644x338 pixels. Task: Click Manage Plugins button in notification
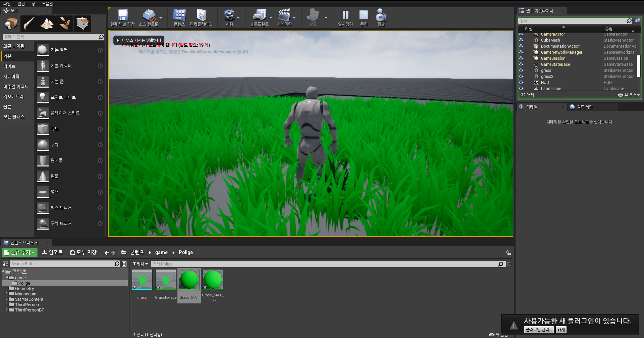tap(539, 330)
